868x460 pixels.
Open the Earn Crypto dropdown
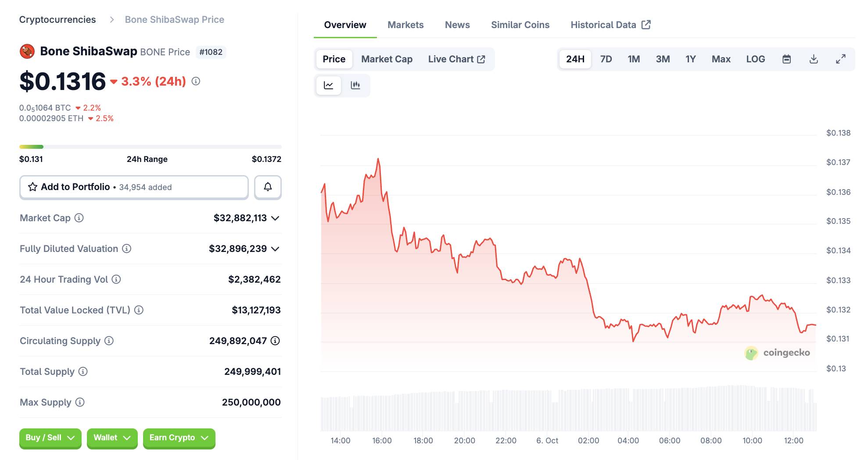coord(179,438)
